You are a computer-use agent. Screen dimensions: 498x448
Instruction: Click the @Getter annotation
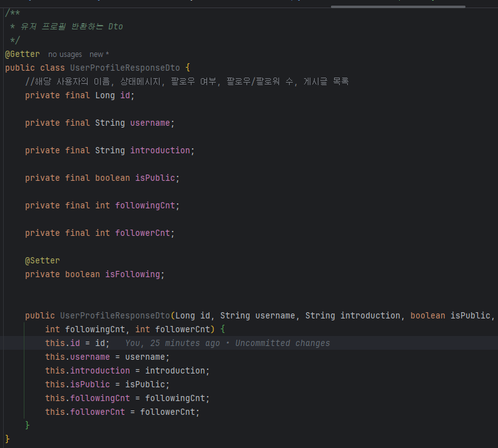coord(23,54)
